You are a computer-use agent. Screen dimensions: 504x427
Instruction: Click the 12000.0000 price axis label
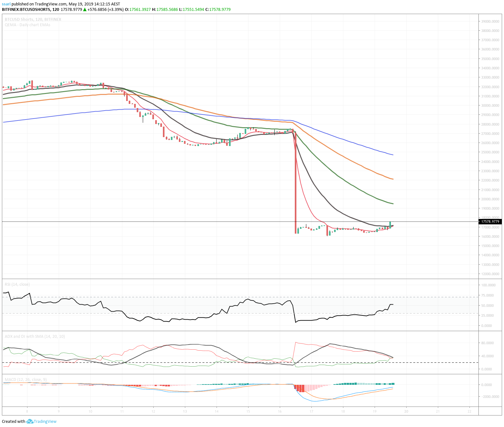(x=490, y=274)
